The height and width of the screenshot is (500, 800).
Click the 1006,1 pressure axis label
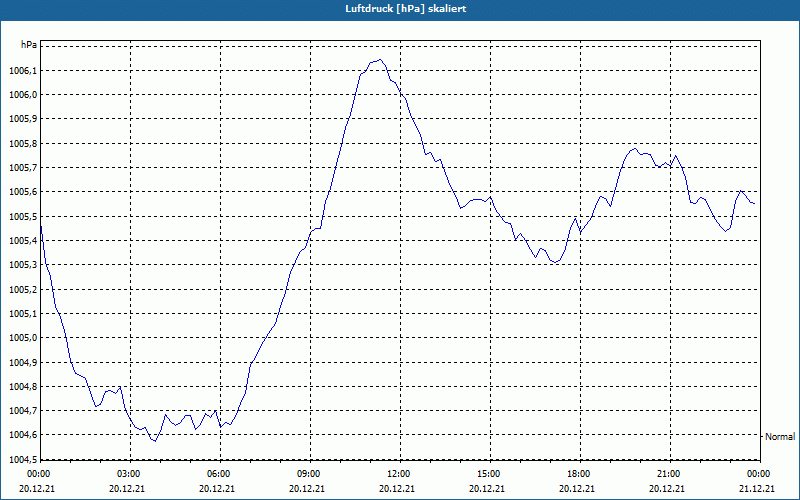click(x=23, y=70)
